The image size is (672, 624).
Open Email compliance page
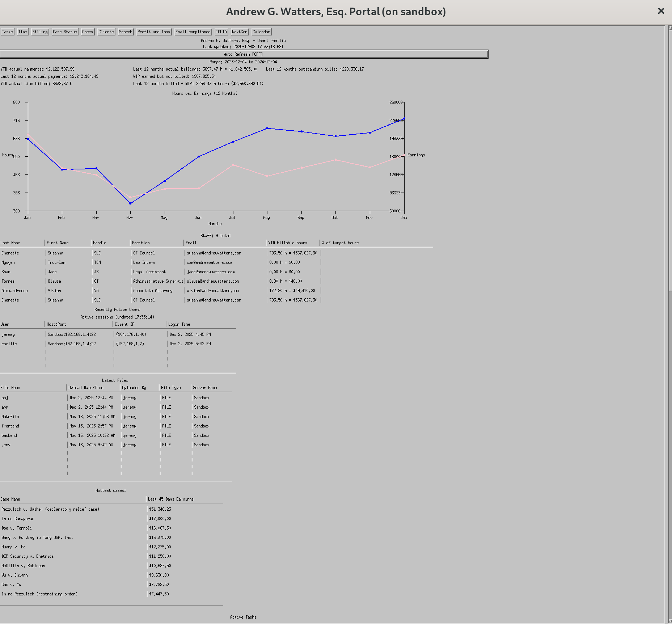click(193, 32)
